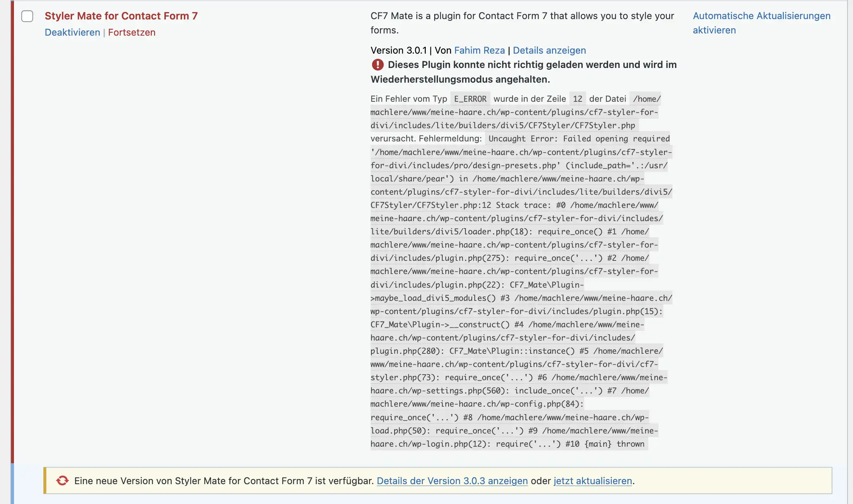853x504 pixels.
Task: Click the update refresh arrows icon
Action: click(63, 480)
